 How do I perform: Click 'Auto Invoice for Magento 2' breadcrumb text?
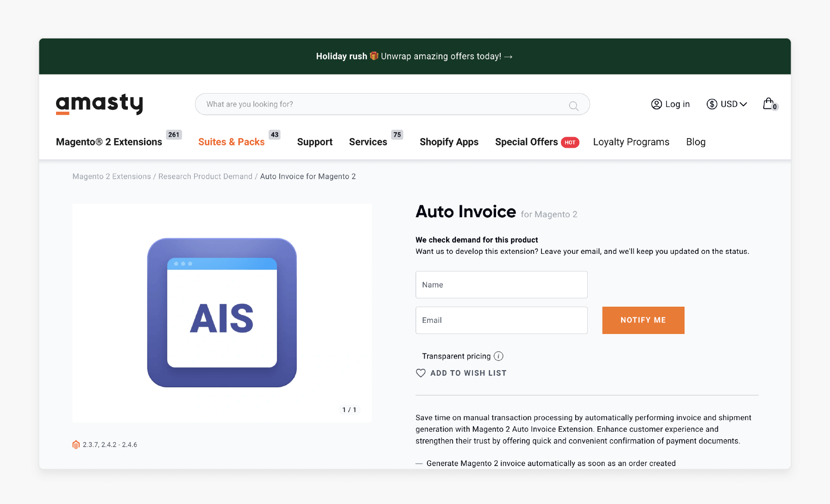308,176
